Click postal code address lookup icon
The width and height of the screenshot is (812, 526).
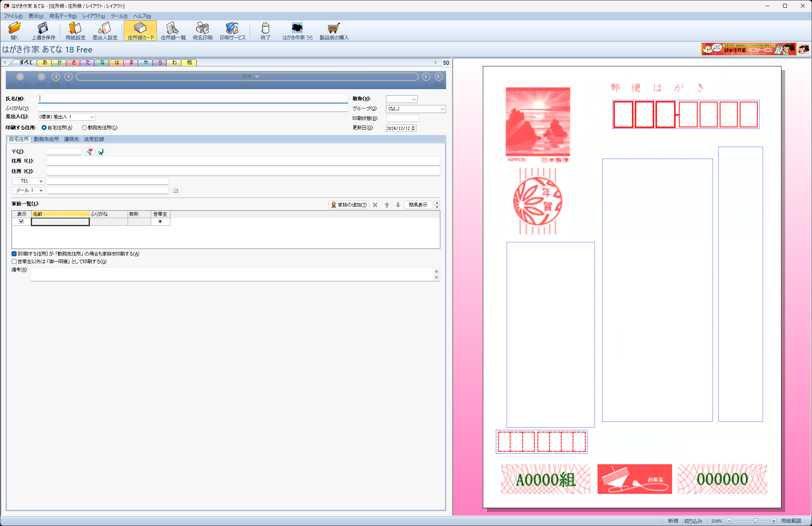pos(89,152)
